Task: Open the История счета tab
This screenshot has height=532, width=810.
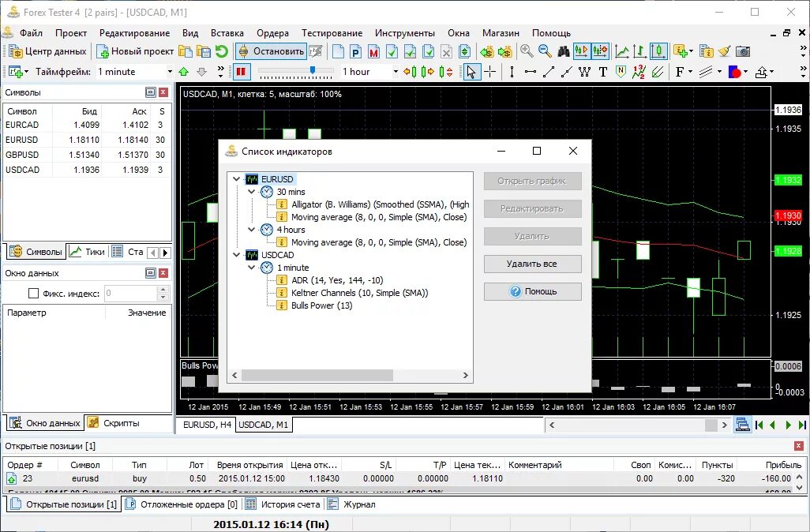Action: (x=283, y=504)
